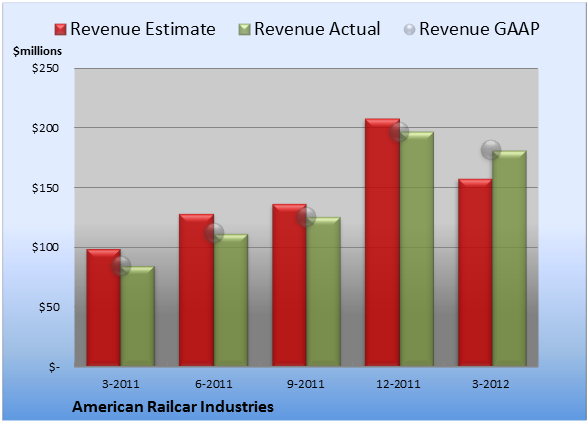Select the red estimate bar for 9-2011
588x422 pixels.
pyautogui.click(x=289, y=285)
